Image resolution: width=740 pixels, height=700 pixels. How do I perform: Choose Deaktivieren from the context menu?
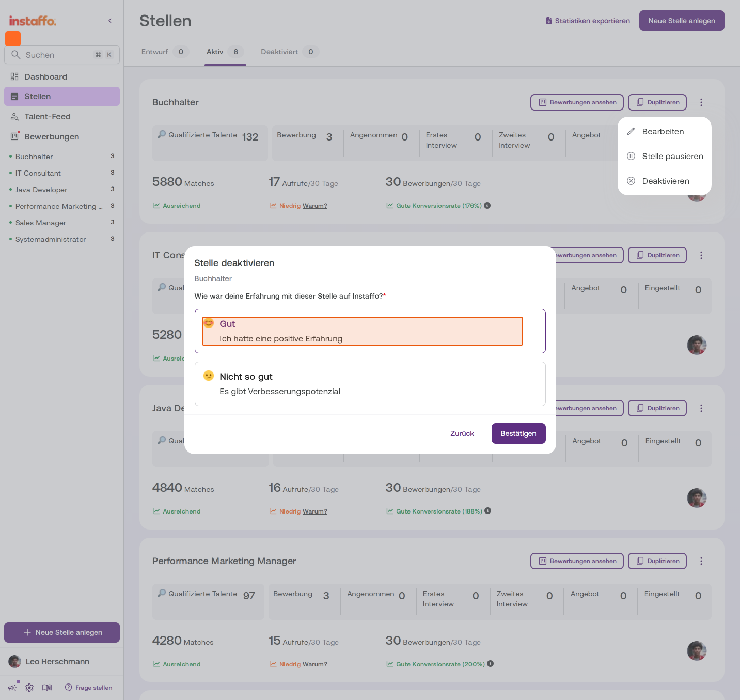tap(664, 181)
